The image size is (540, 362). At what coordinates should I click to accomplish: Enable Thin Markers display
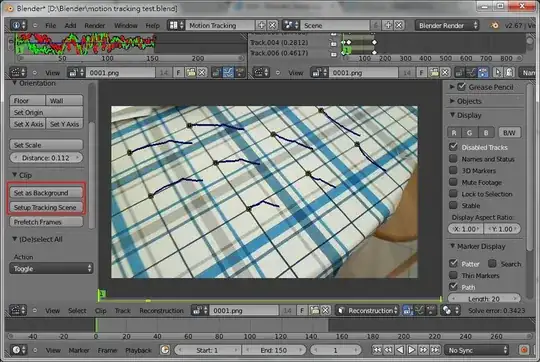click(454, 275)
